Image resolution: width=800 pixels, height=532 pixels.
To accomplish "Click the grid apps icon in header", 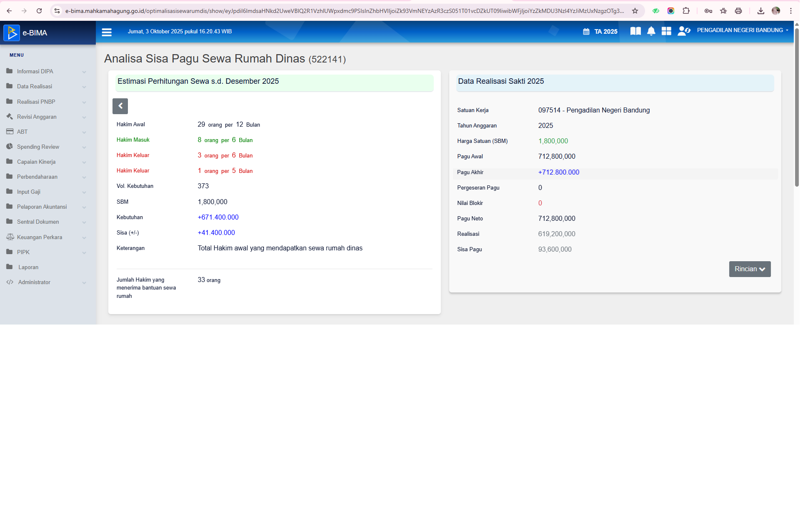I will (666, 31).
